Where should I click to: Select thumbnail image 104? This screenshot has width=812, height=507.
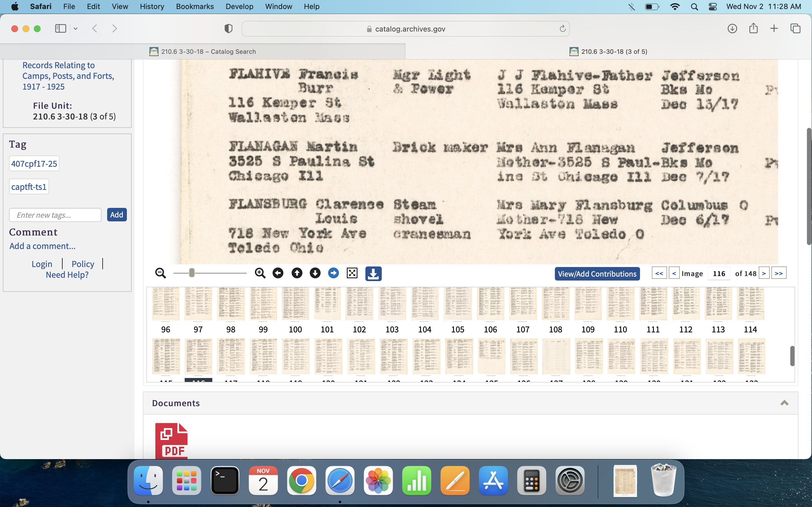tap(425, 304)
